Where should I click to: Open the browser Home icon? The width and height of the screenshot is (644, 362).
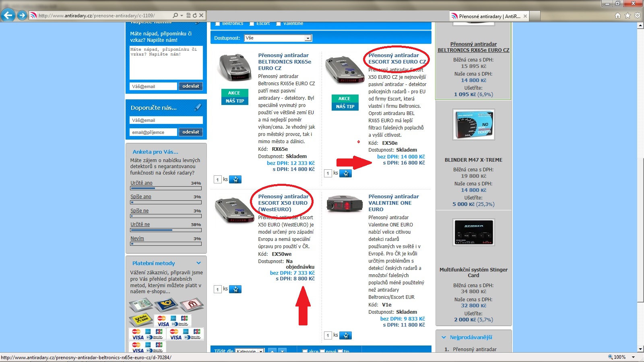click(618, 16)
